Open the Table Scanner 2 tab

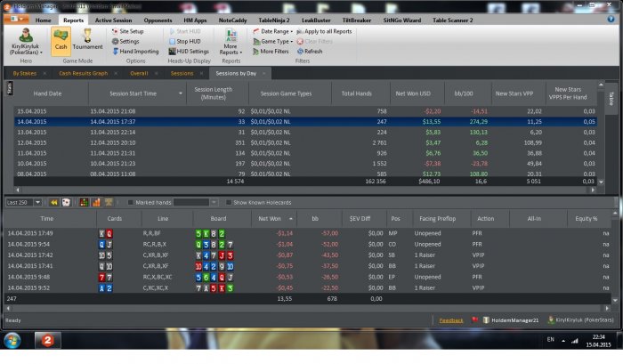452,20
